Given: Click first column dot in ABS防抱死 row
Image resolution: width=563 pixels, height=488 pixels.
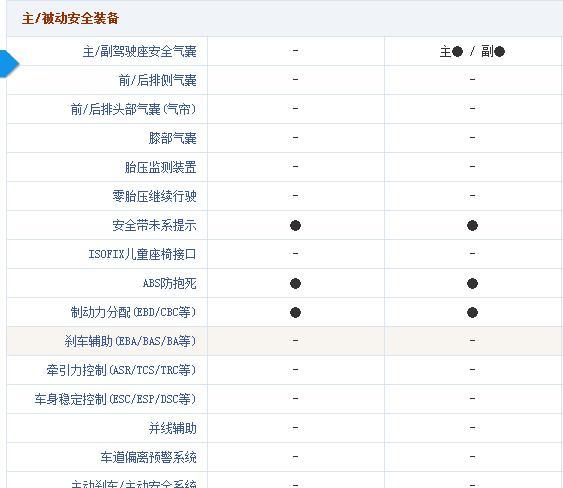Looking at the screenshot, I should (295, 283).
